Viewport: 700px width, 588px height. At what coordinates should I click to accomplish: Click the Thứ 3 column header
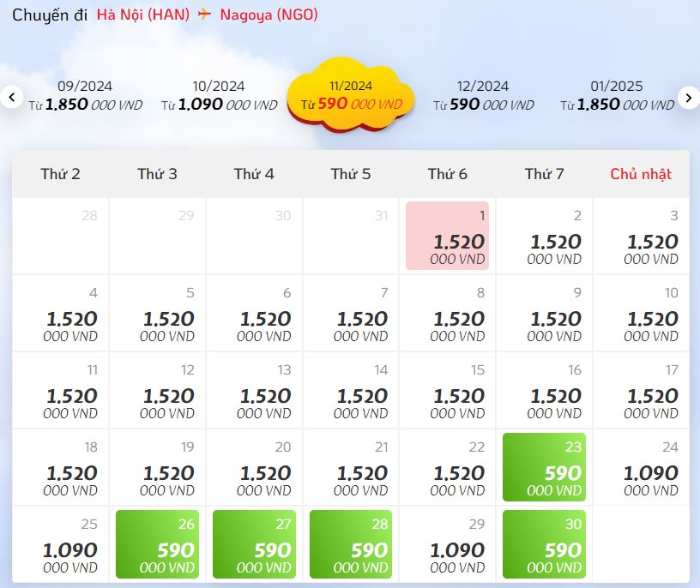tap(157, 174)
